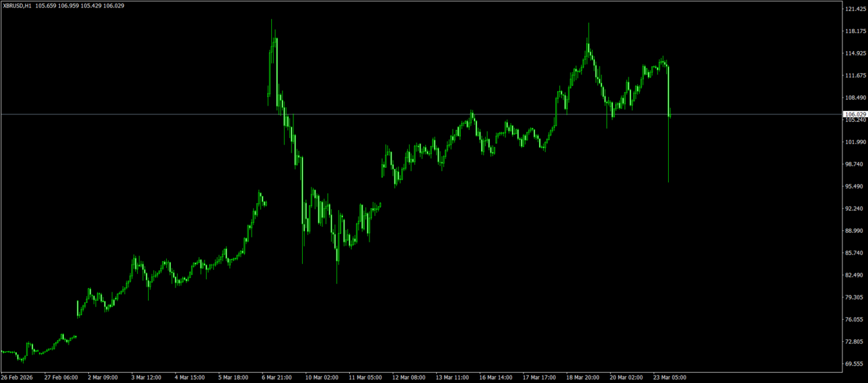
Task: Click the 12 Mar 08:00 time label
Action: (x=408, y=378)
